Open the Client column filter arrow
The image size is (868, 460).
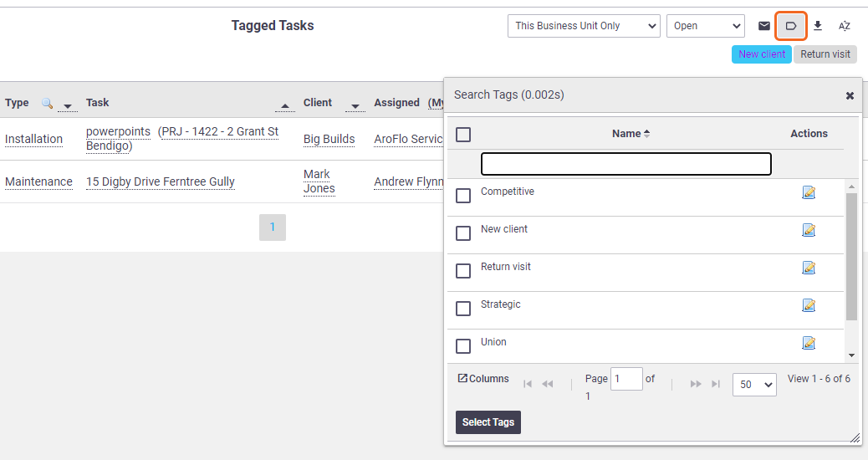[355, 105]
